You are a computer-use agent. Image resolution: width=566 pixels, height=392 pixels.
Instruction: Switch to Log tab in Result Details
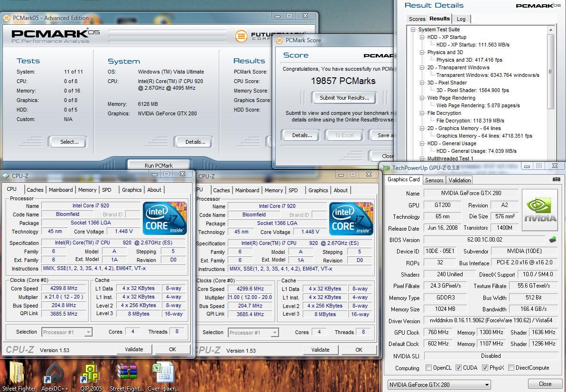point(461,19)
